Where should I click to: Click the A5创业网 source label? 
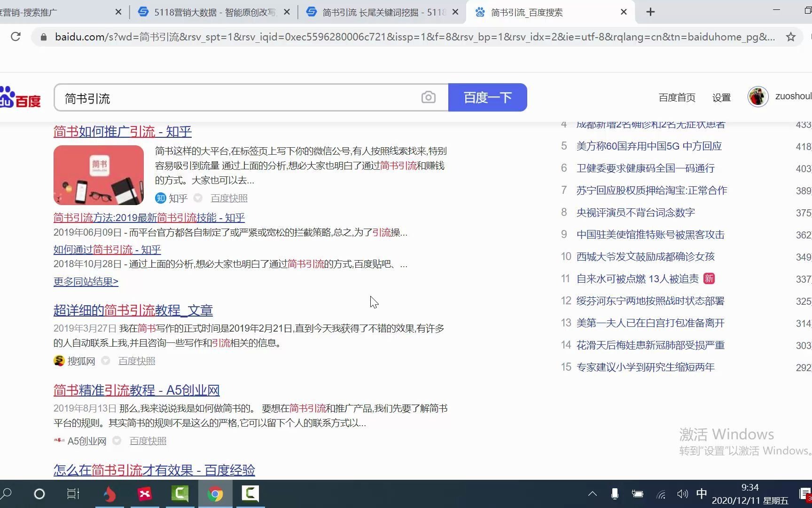80,441
